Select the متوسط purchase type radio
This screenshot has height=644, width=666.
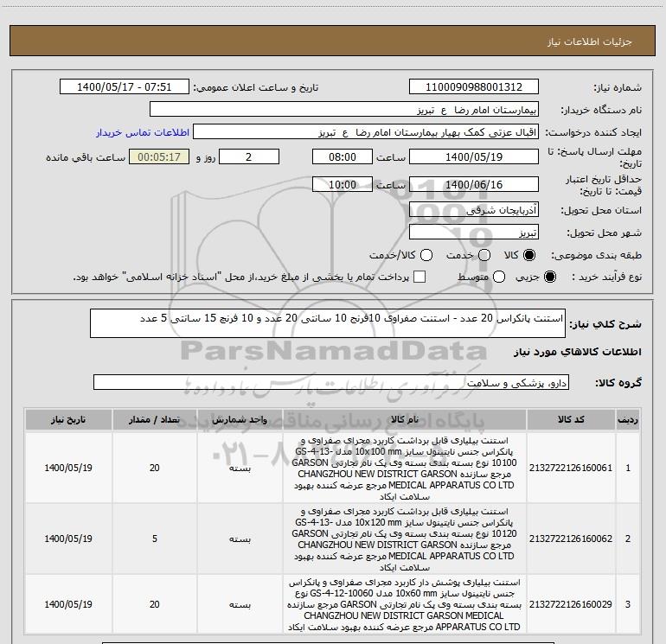(x=499, y=277)
